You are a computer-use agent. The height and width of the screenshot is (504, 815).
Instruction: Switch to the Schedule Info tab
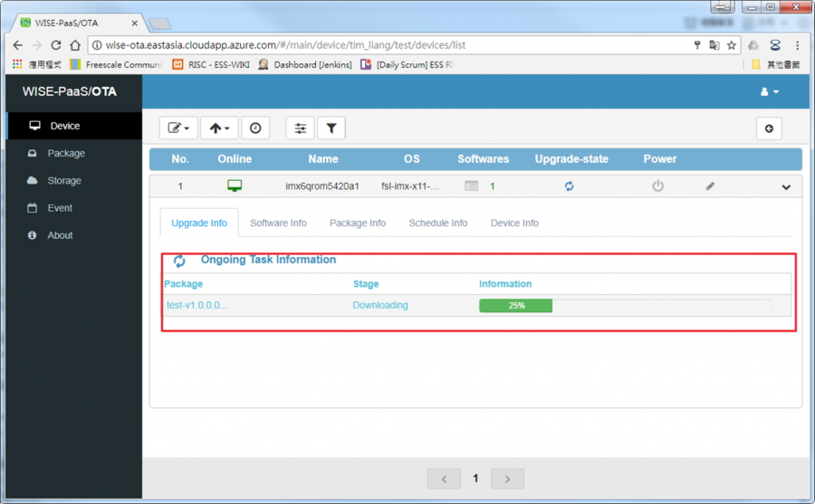(x=437, y=223)
